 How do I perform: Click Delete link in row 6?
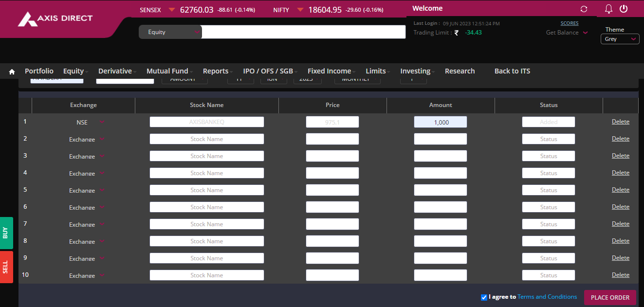click(621, 207)
